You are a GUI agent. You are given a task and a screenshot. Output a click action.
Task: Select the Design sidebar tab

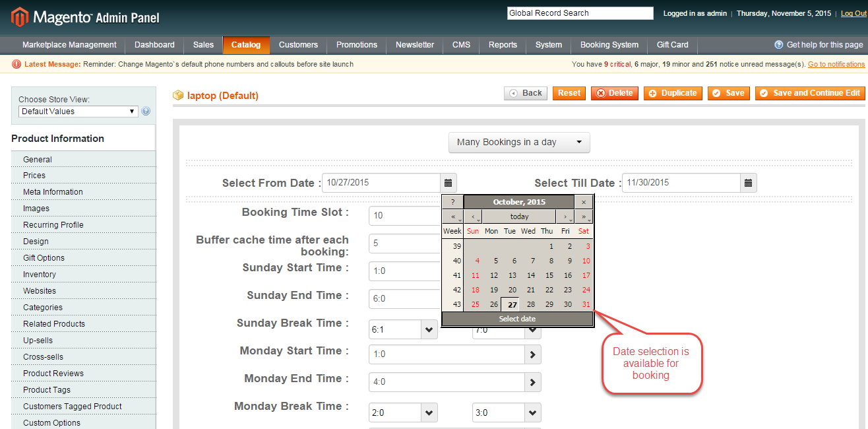(x=84, y=242)
